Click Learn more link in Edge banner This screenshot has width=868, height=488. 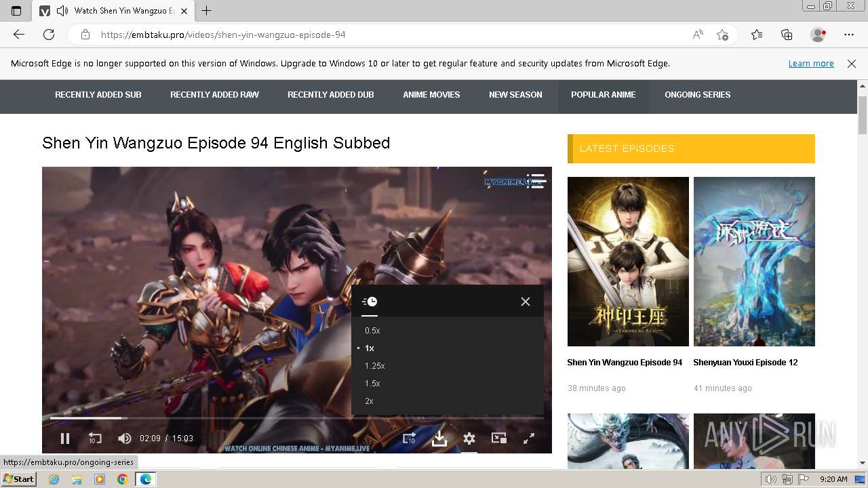(811, 64)
